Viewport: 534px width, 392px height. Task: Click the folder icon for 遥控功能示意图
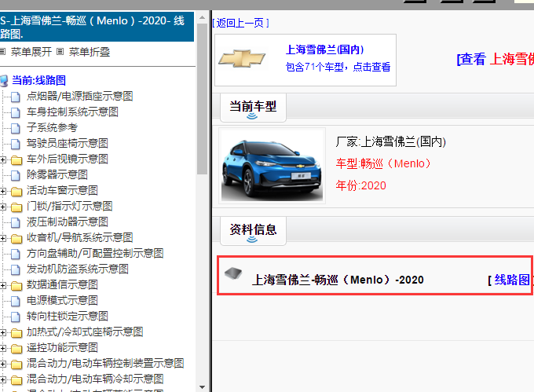(16, 348)
